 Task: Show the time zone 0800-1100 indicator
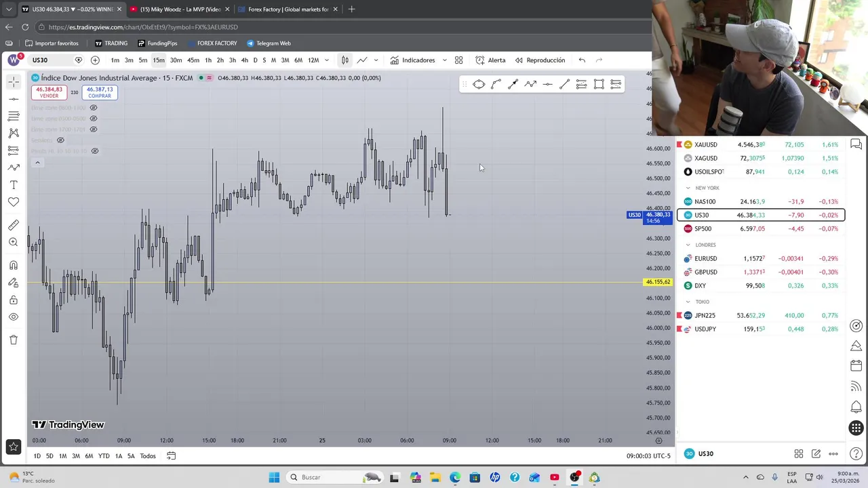click(x=94, y=108)
